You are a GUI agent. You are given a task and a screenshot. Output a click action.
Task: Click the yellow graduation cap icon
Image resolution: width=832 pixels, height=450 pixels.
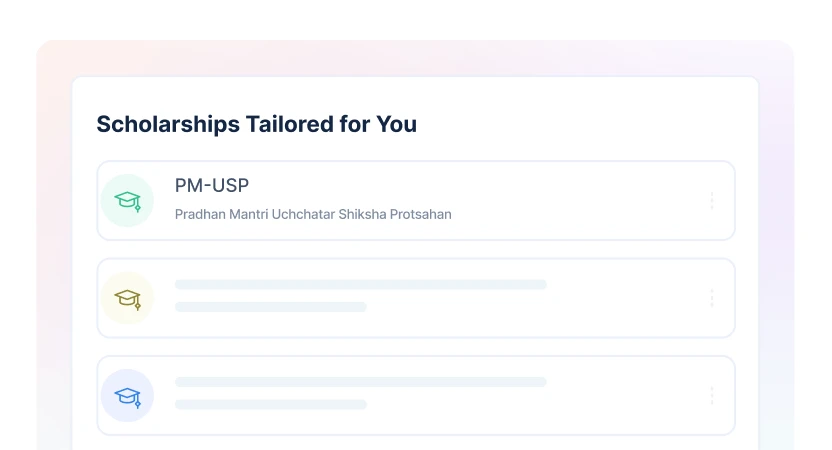click(x=127, y=298)
